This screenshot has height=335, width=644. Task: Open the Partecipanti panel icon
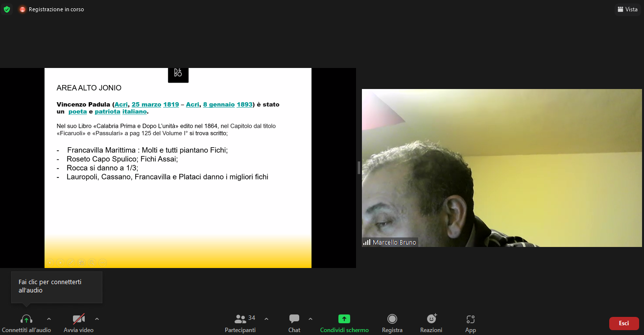pos(240,319)
